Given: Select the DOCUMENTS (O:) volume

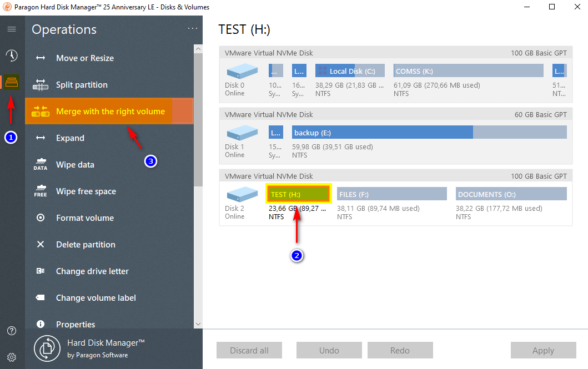Looking at the screenshot, I should click(x=511, y=194).
